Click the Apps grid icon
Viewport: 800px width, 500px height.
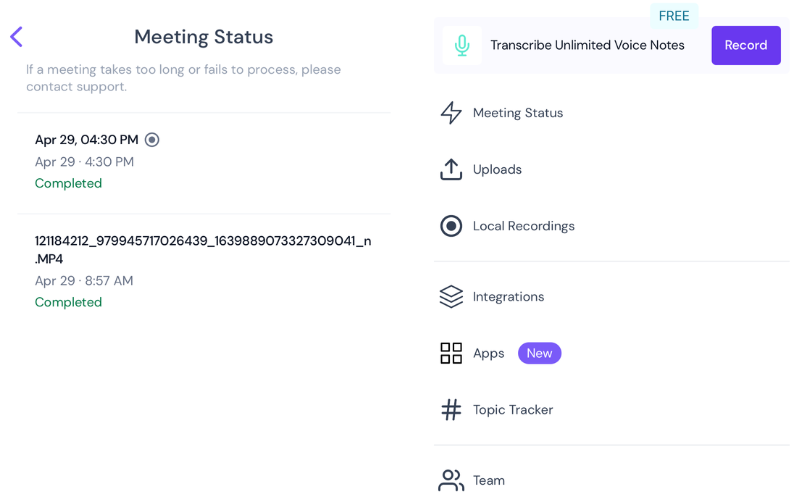(451, 353)
